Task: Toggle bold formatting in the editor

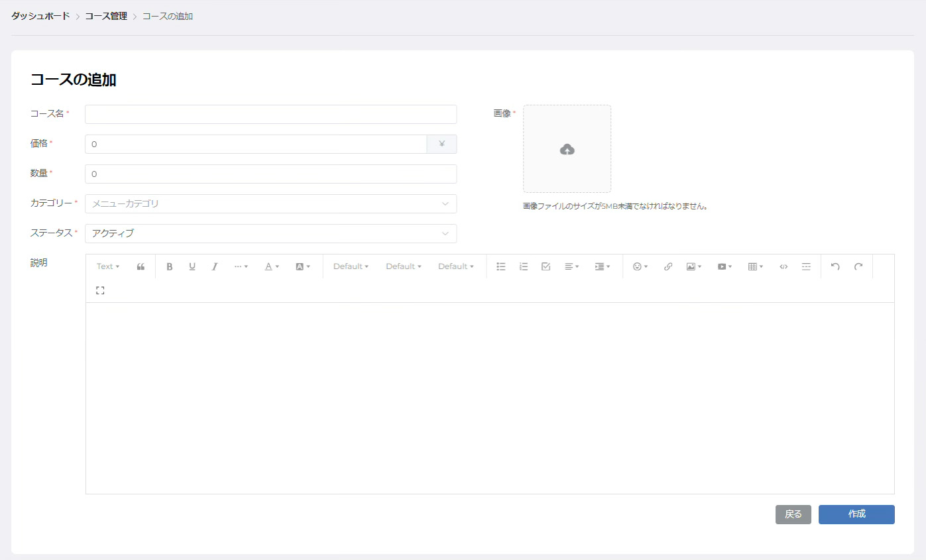Action: coord(169,266)
